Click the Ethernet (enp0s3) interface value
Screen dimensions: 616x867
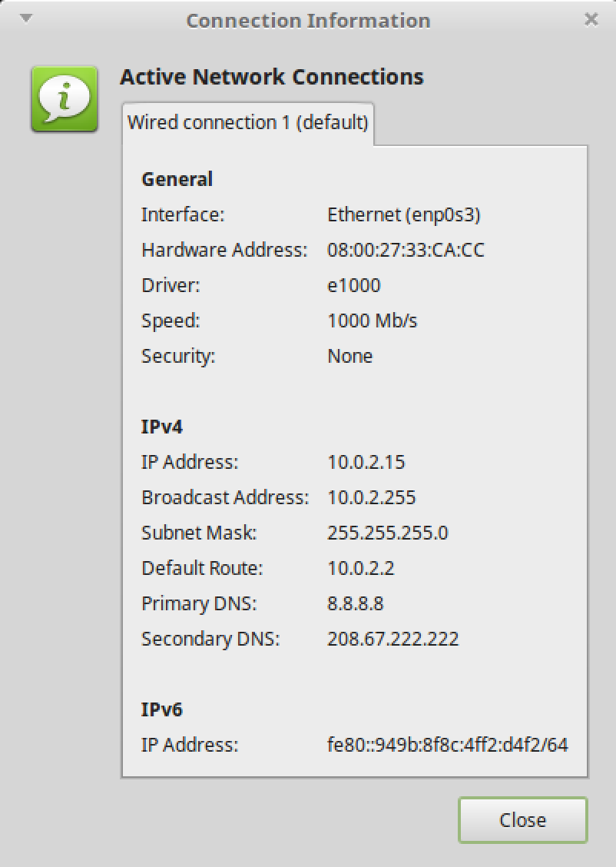coord(403,214)
